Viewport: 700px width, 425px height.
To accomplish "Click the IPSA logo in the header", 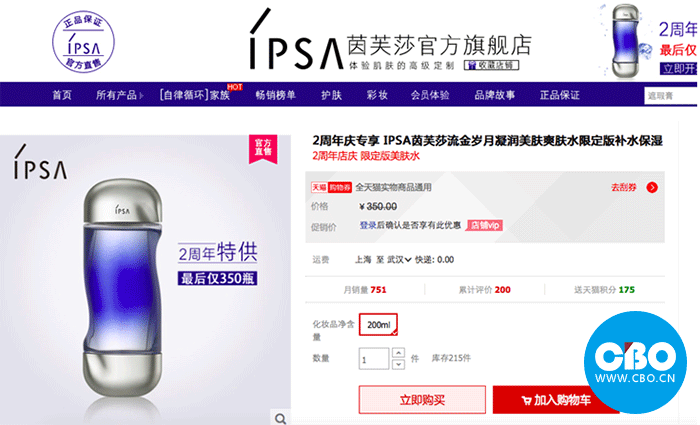I will point(296,41).
